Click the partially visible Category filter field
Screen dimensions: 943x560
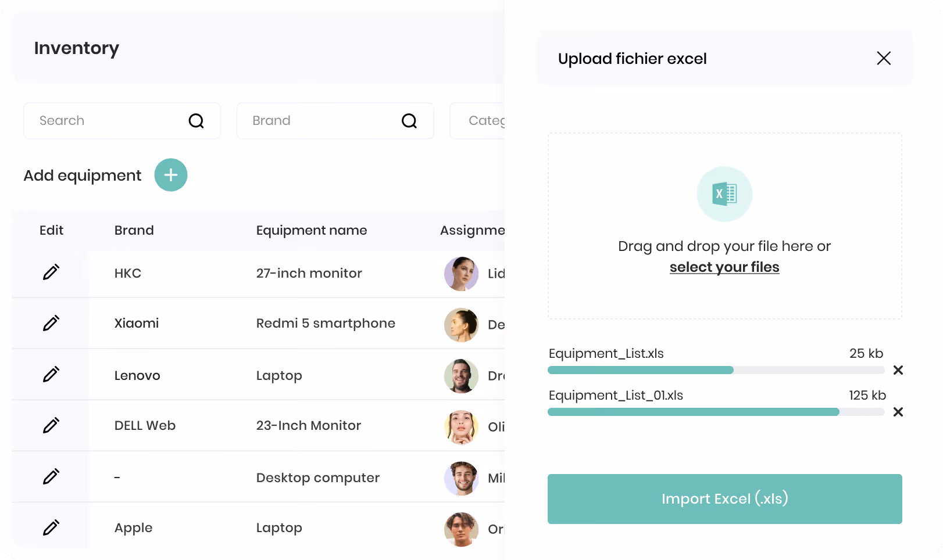pyautogui.click(x=477, y=121)
